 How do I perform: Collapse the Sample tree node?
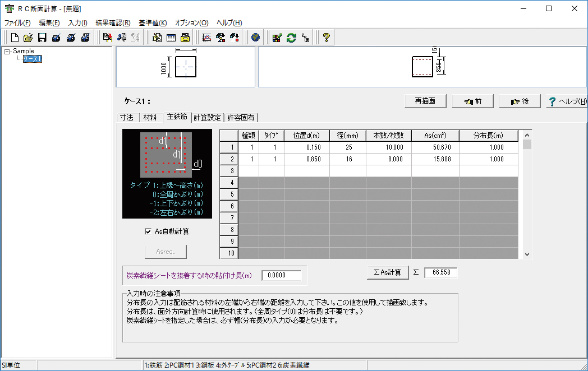6,52
